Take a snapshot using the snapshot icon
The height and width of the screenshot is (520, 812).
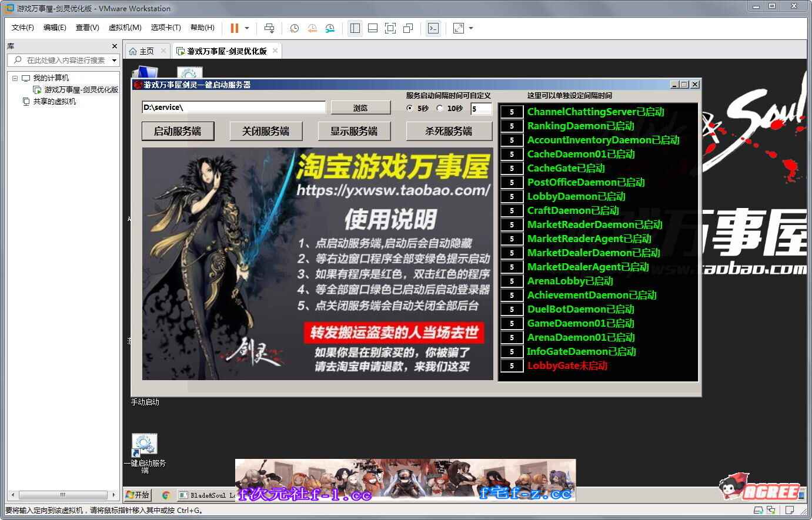coord(294,28)
